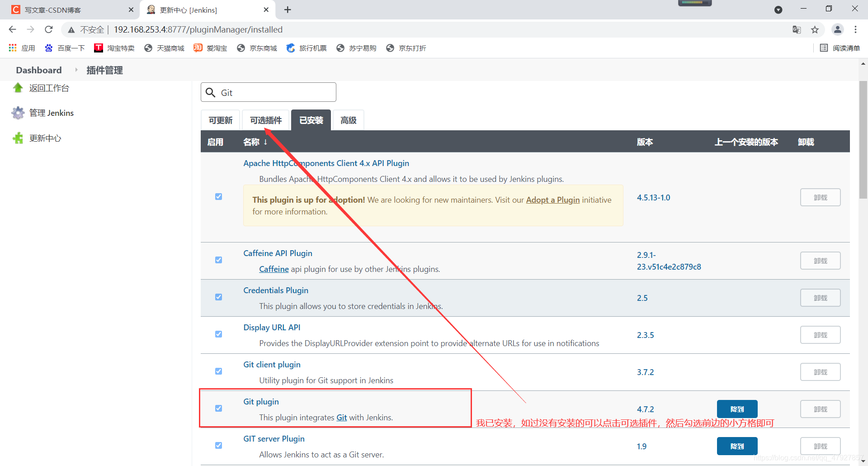Click the browser address bar URL
Screen dimensions: 868x466
pos(198,29)
